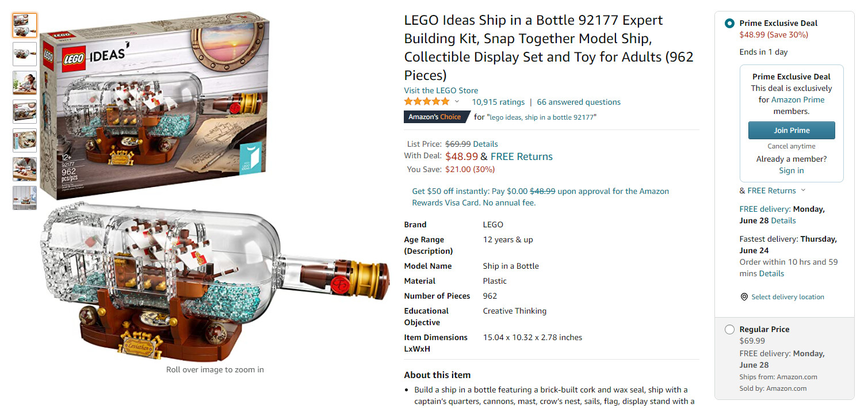Image resolution: width=868 pixels, height=408 pixels.
Task: Select the third thumbnail with person building
Action: tap(25, 83)
